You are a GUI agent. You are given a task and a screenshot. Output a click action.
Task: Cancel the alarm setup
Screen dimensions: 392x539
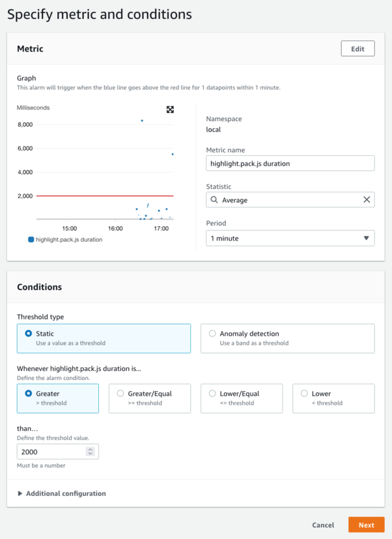click(323, 525)
